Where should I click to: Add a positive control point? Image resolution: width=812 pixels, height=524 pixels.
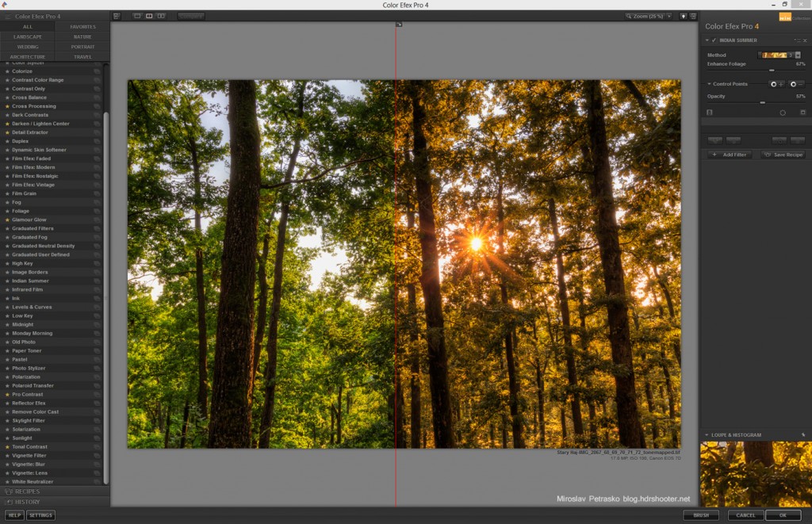(776, 84)
